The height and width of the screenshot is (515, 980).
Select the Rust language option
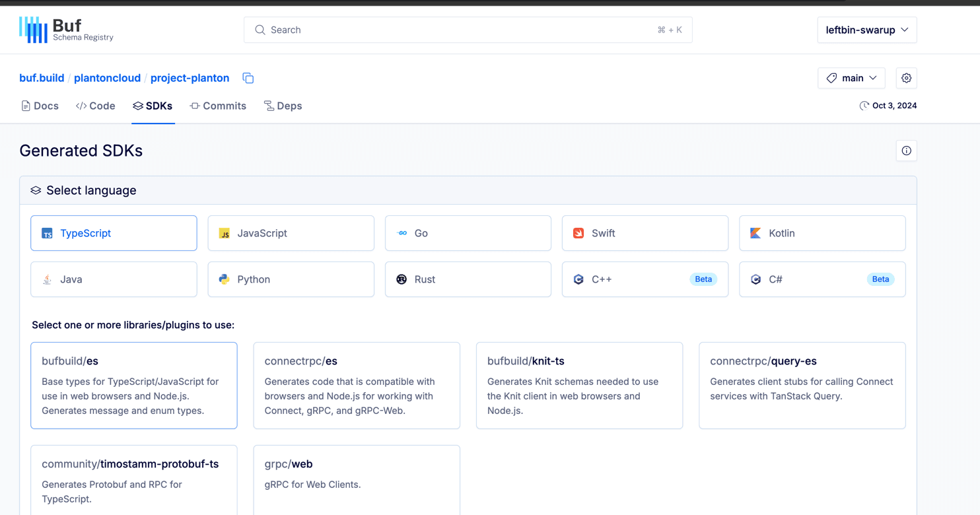click(x=468, y=279)
